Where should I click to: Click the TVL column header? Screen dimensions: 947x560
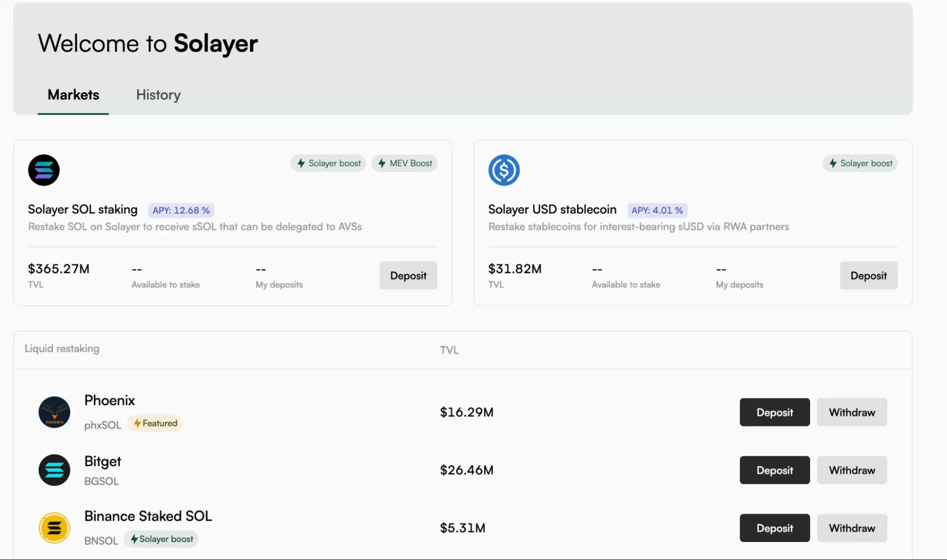click(449, 350)
